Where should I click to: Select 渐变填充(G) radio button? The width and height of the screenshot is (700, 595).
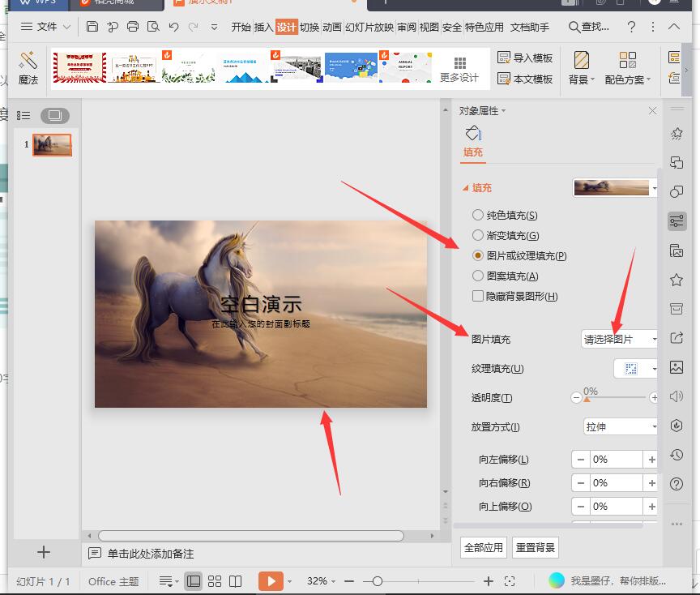click(478, 235)
